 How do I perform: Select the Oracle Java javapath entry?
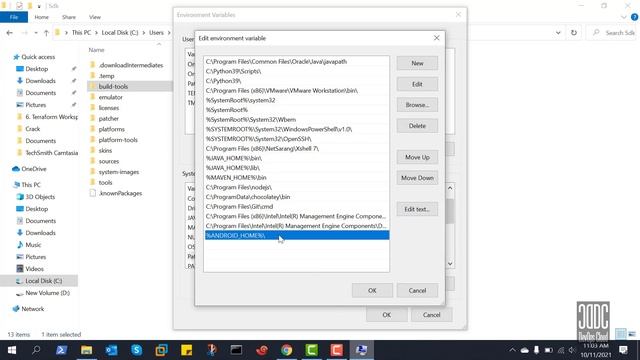[297, 62]
